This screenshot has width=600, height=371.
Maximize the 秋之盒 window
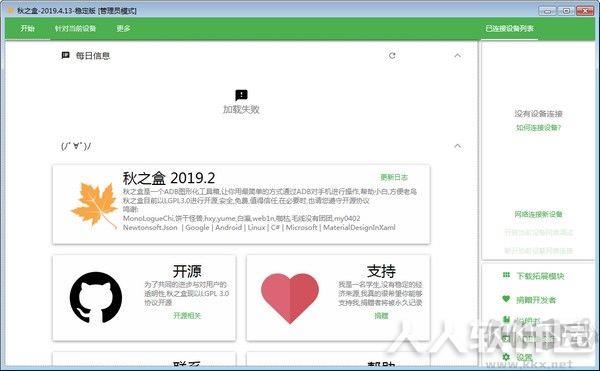tap(566, 11)
